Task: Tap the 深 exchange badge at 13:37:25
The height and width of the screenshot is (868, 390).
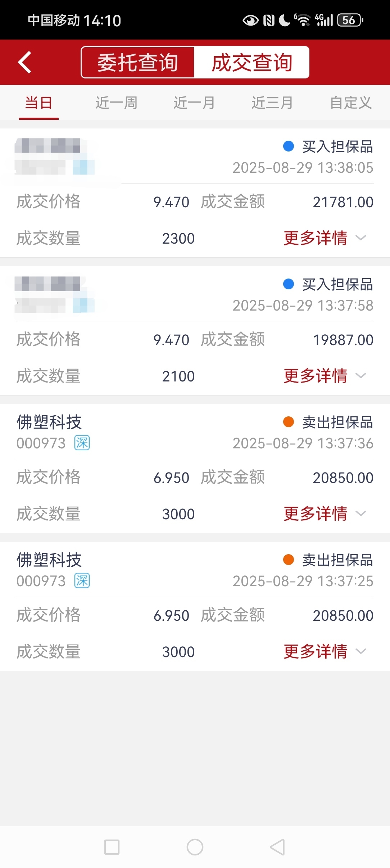Action: [x=82, y=581]
